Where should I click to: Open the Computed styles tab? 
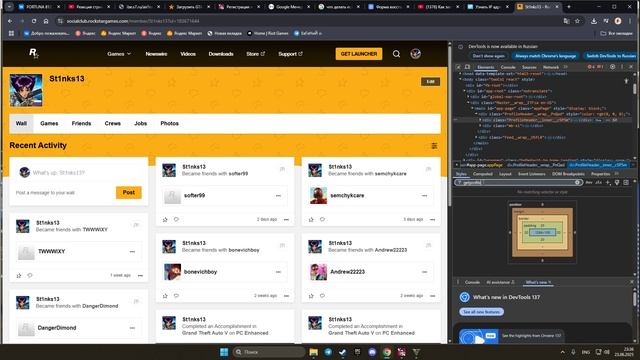tap(482, 174)
